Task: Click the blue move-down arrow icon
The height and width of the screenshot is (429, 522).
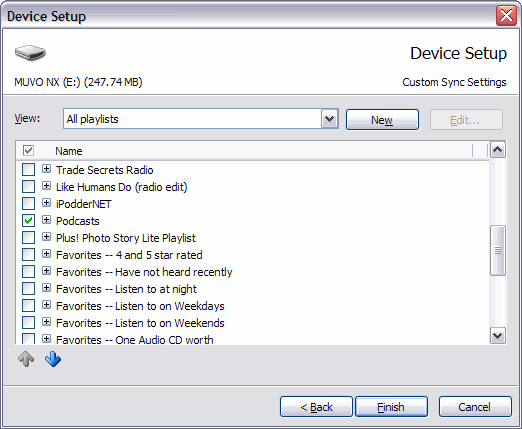Action: [53, 359]
